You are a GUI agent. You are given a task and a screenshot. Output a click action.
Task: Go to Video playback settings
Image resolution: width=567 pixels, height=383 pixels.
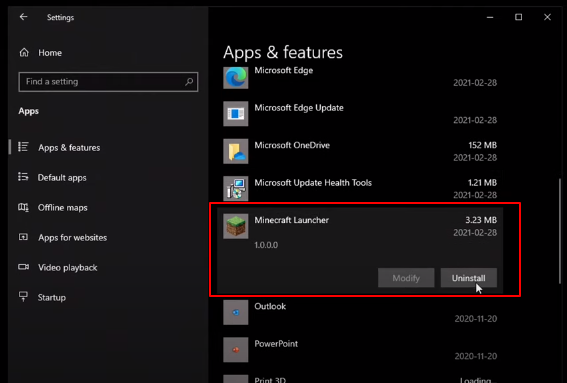click(x=68, y=268)
